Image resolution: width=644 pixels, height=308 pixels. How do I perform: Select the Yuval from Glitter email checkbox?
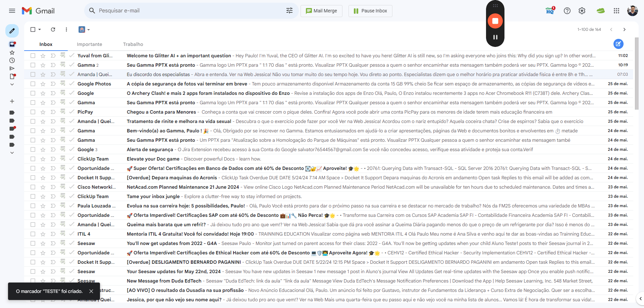tap(33, 56)
